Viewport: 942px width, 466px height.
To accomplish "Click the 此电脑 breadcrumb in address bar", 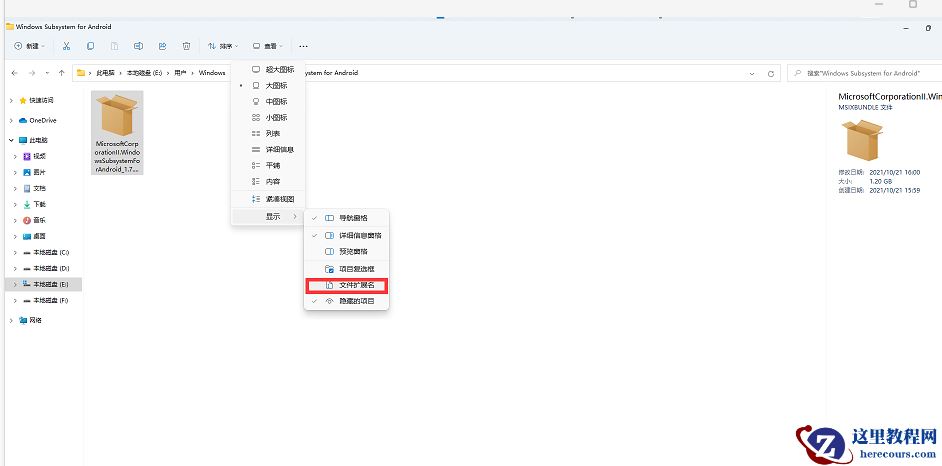I will coord(105,73).
